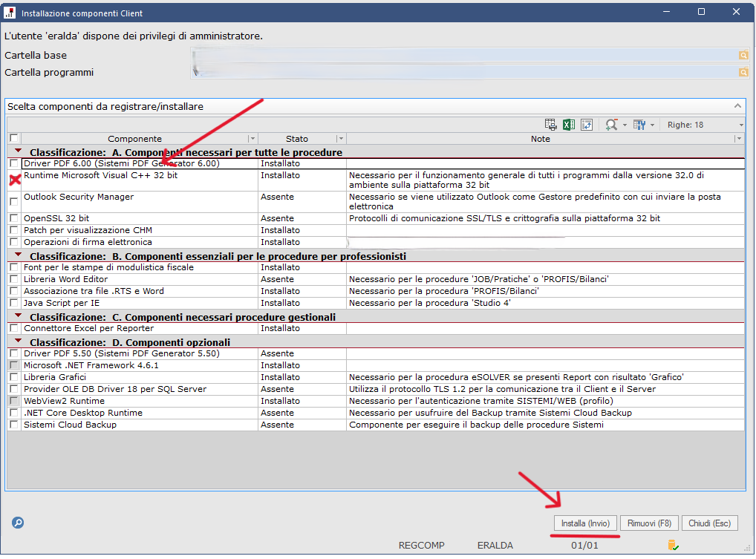This screenshot has height=559, width=756.
Task: Click the note about OpenSSL SSL/TLS protocols
Action: 504,218
